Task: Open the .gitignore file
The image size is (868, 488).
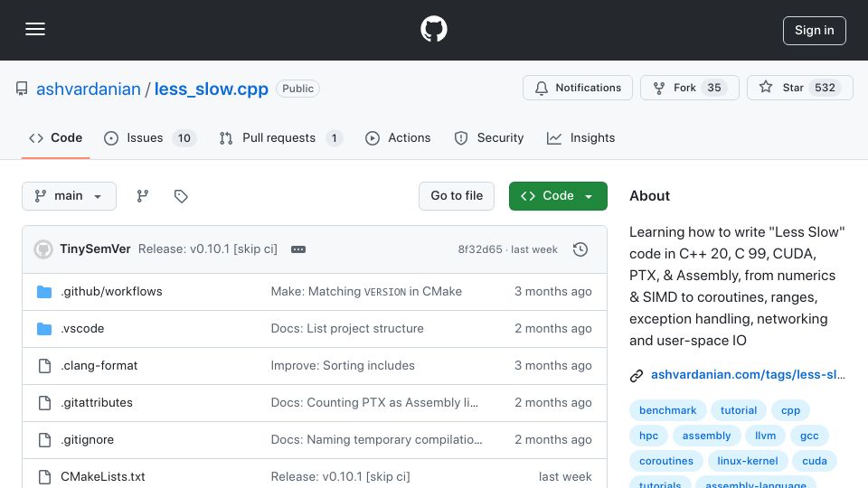Action: [88, 440]
